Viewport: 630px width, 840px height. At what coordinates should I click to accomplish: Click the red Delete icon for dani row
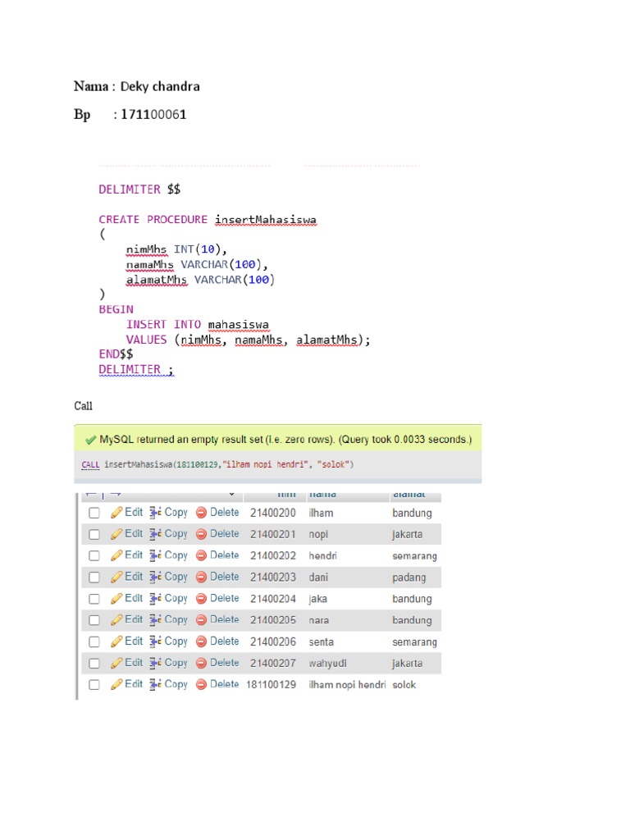(x=202, y=577)
